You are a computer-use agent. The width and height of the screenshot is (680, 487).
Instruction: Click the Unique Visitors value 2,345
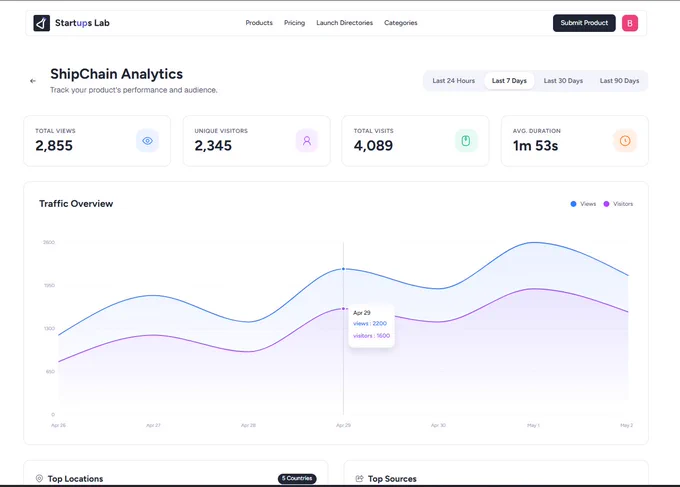(213, 146)
